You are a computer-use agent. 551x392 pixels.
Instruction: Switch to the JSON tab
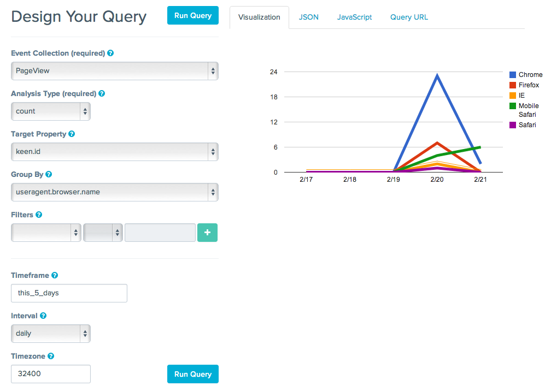click(x=308, y=17)
